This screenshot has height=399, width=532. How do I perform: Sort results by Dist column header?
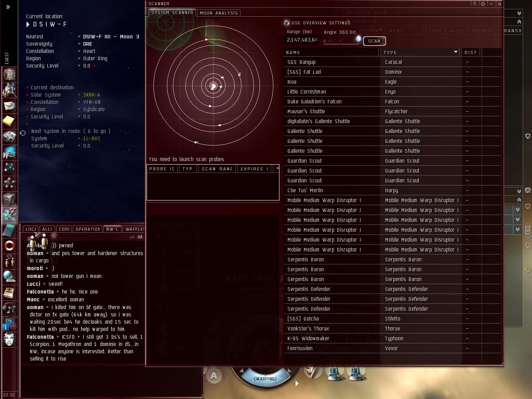point(471,52)
